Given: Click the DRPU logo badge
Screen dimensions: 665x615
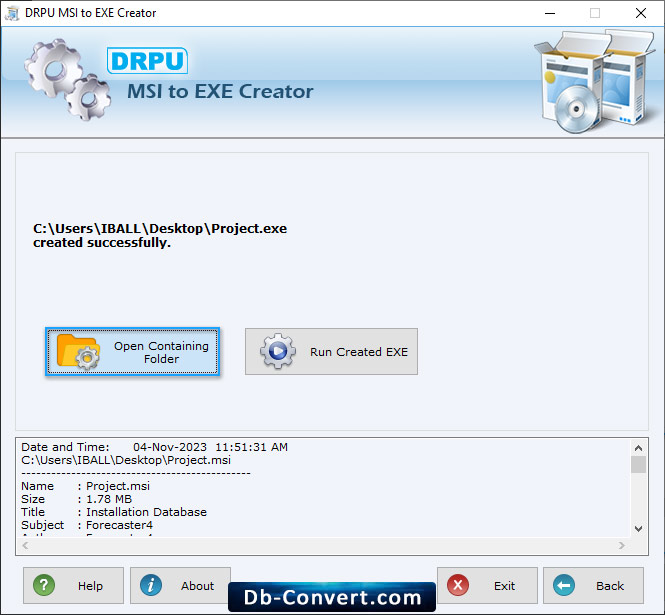Looking at the screenshot, I should point(147,61).
